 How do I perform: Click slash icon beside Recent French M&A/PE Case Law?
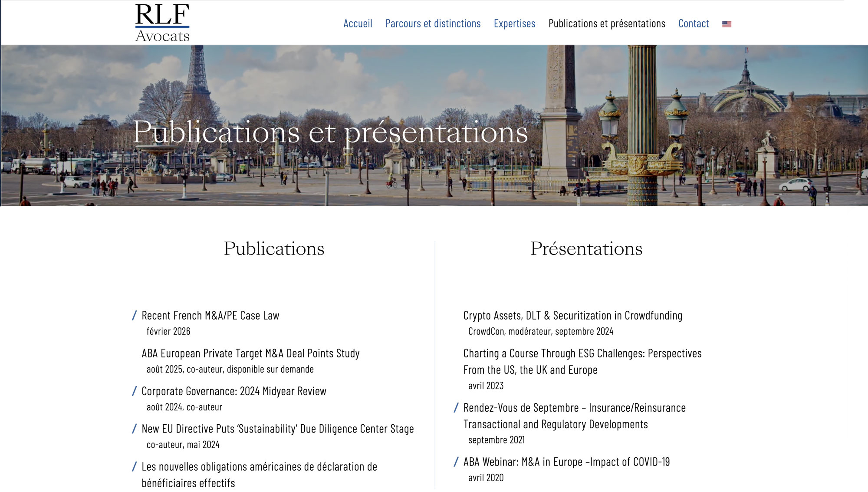(x=135, y=316)
